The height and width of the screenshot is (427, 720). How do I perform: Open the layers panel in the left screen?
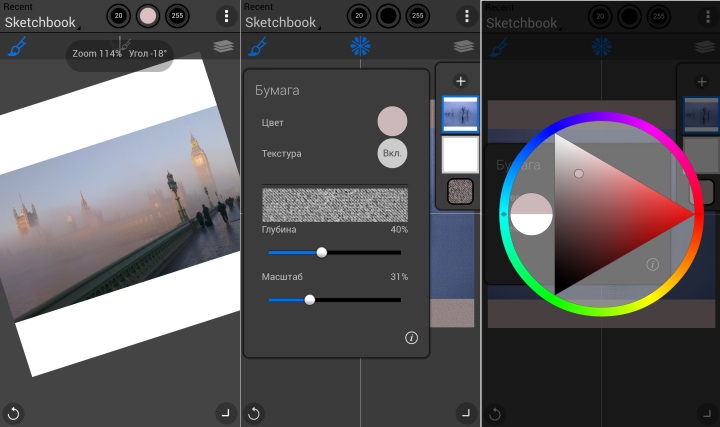[x=223, y=46]
